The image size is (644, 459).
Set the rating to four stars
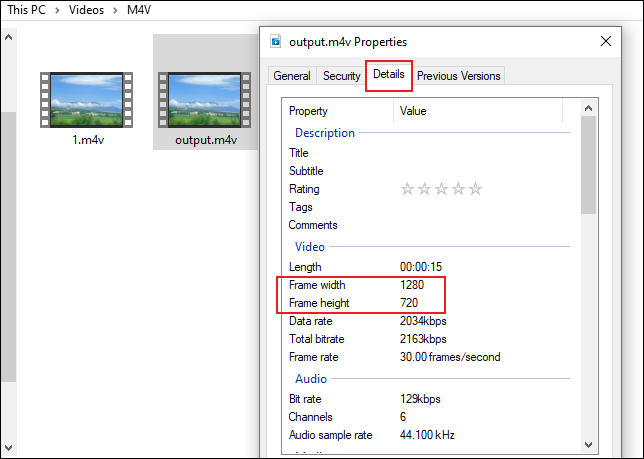[x=458, y=189]
